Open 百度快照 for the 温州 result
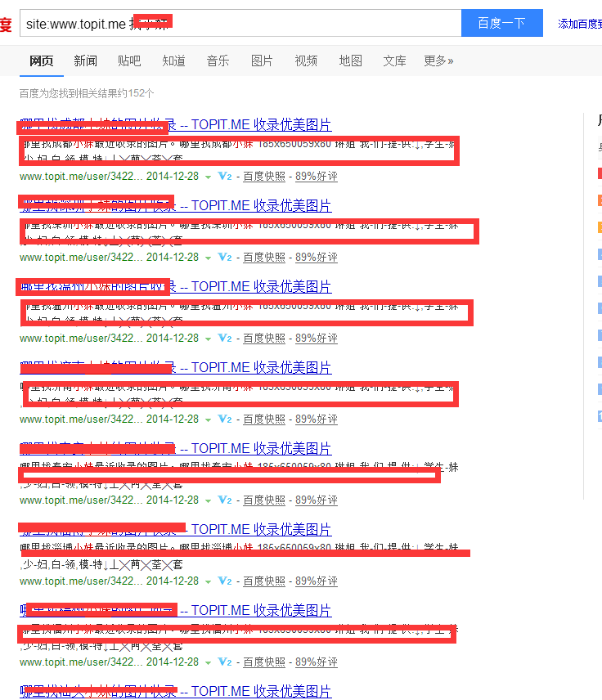This screenshot has height=700, width=602. [264, 338]
